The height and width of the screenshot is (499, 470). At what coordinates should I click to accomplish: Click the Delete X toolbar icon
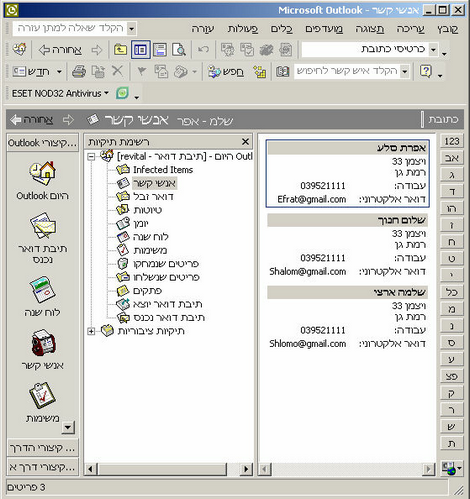point(117,71)
